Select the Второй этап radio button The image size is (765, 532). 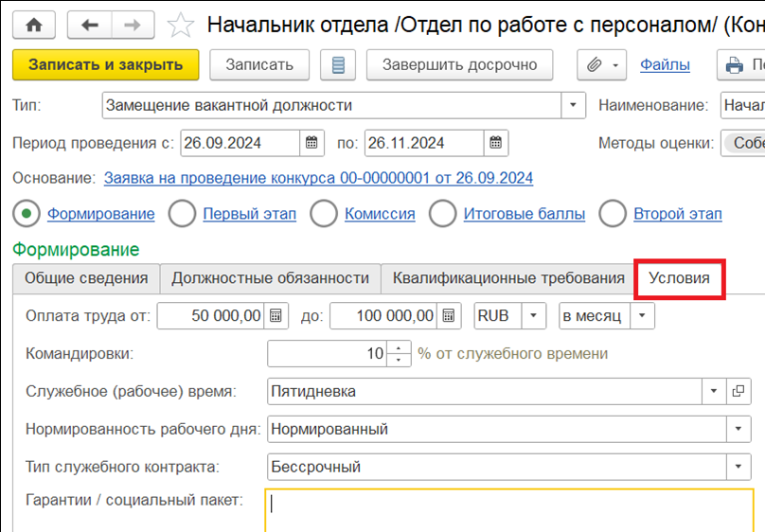[x=613, y=214]
